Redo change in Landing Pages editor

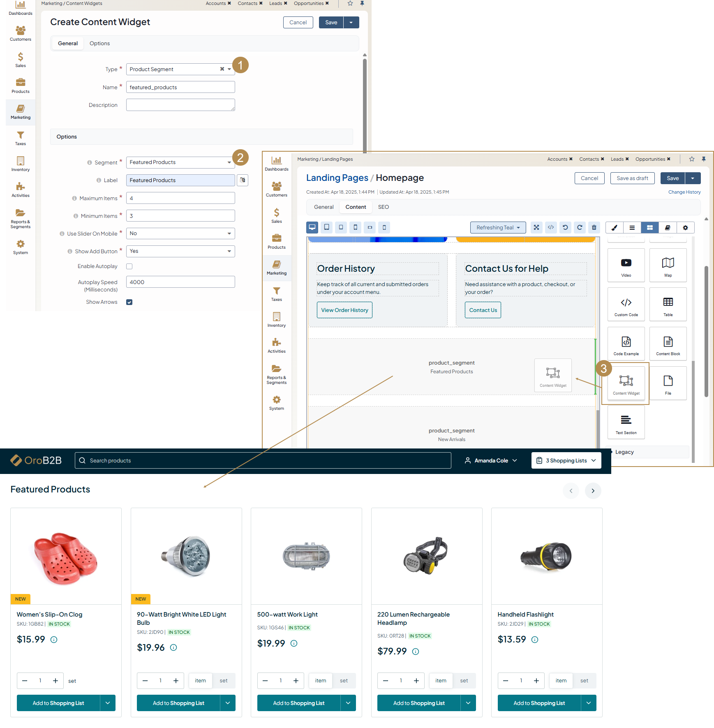coord(580,227)
